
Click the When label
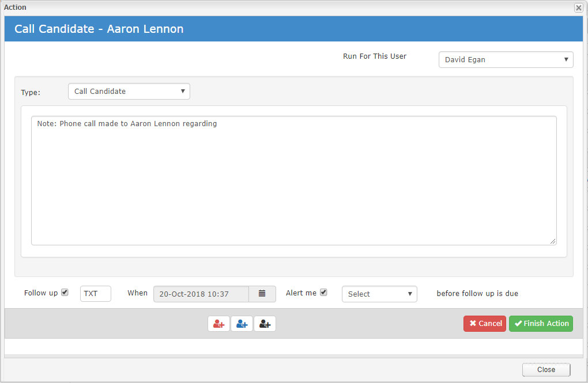tap(138, 293)
